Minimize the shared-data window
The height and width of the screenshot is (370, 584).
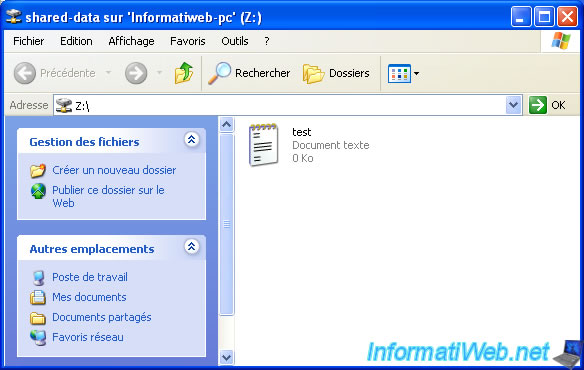pos(521,17)
